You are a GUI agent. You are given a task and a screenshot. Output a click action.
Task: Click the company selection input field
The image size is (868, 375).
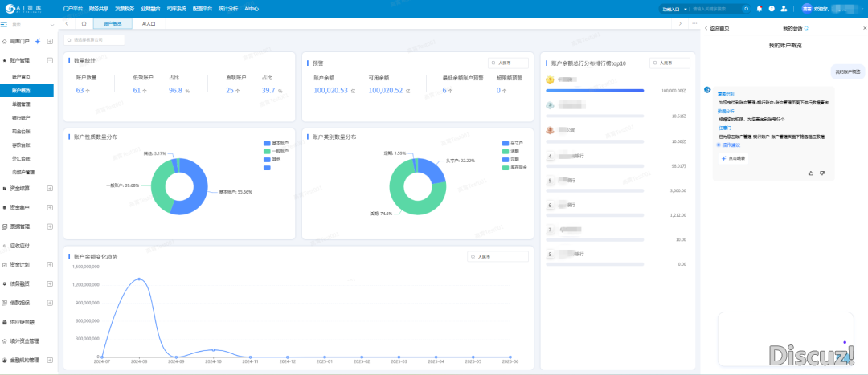point(94,40)
